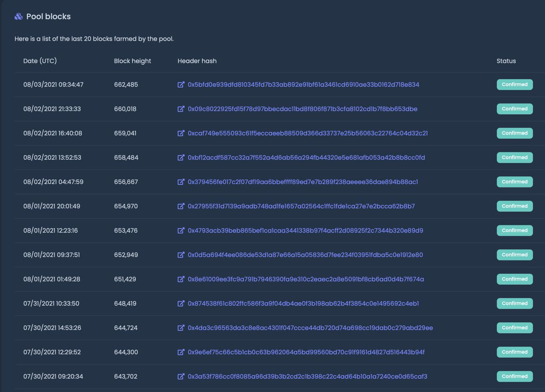
Task: Click Confirmed badge for block 643,702
Action: 515,376
